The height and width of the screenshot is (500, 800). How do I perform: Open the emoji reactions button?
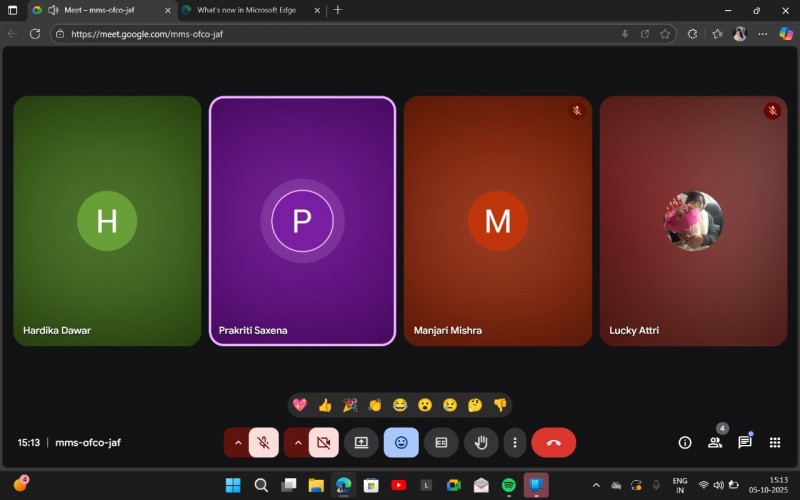[401, 442]
